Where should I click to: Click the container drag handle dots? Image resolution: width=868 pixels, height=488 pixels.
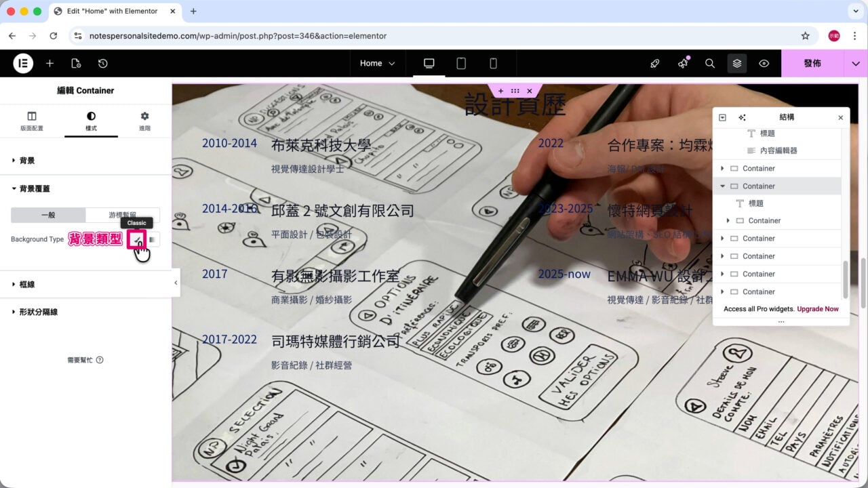515,91
